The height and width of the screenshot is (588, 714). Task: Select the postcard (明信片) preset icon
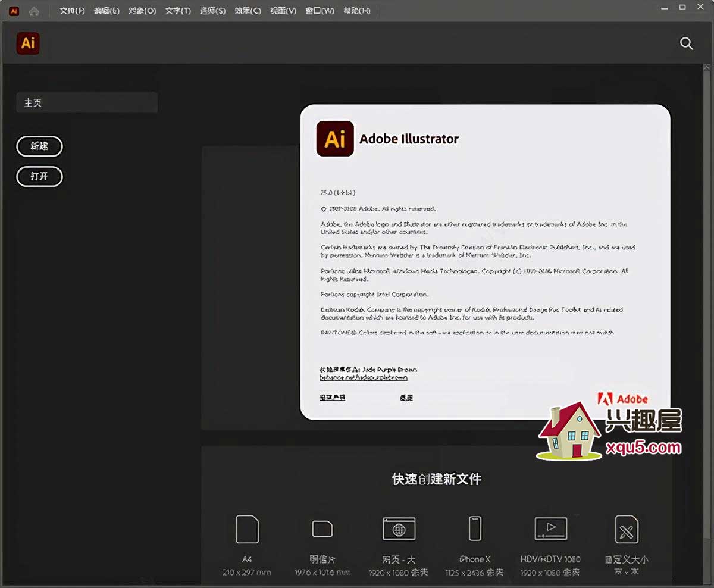pyautogui.click(x=322, y=528)
